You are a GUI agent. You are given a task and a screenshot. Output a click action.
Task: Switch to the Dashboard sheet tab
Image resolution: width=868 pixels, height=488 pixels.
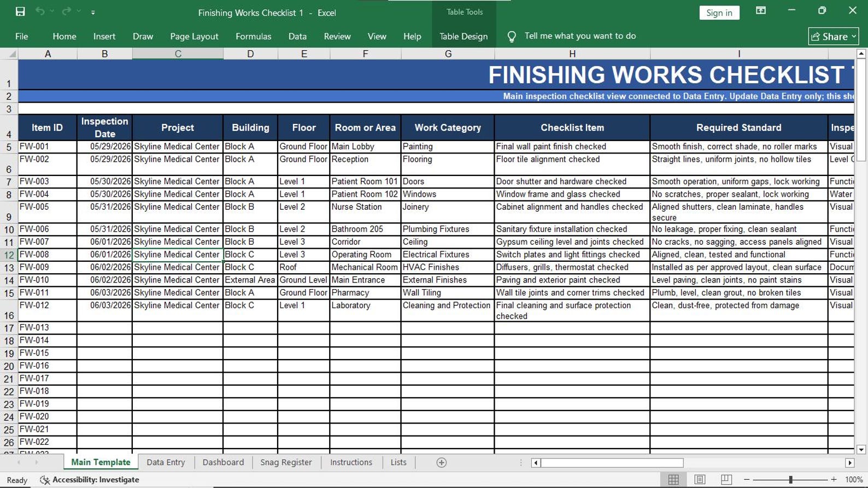[x=223, y=462]
